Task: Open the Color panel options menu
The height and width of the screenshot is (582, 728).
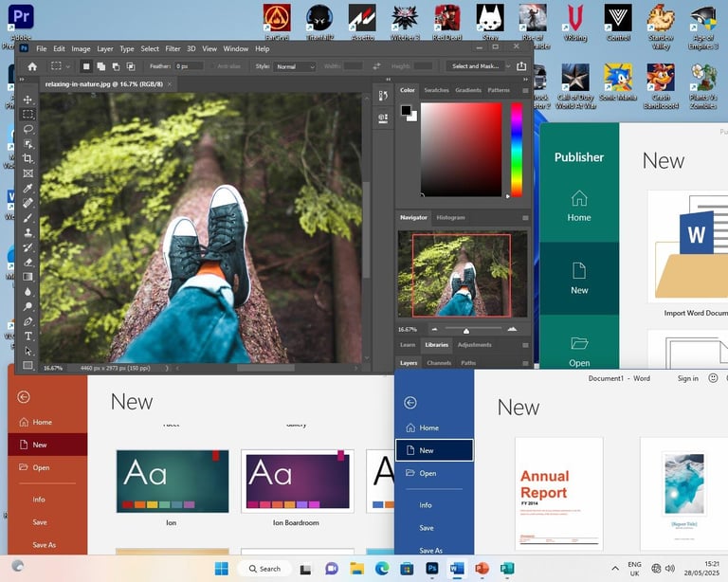Action: pyautogui.click(x=525, y=90)
